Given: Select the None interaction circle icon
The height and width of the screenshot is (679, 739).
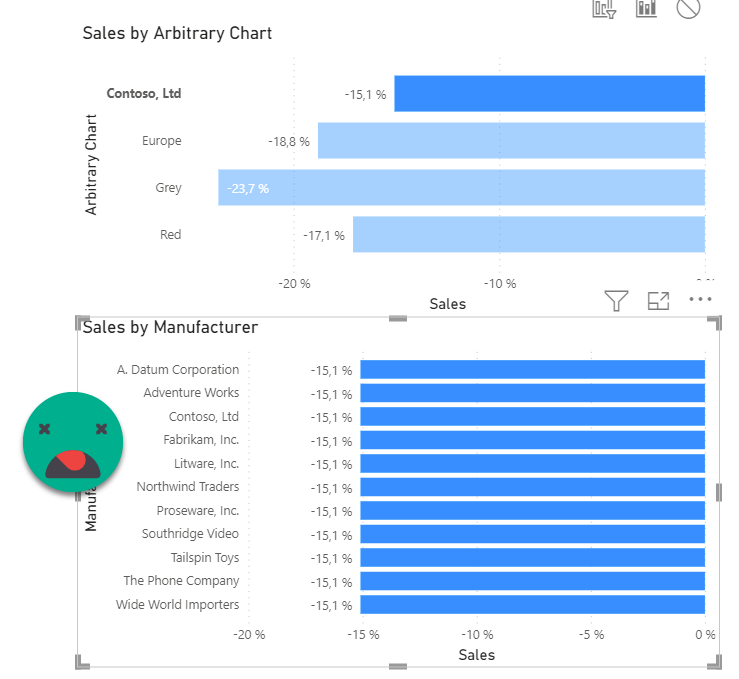Looking at the screenshot, I should pos(688,7).
